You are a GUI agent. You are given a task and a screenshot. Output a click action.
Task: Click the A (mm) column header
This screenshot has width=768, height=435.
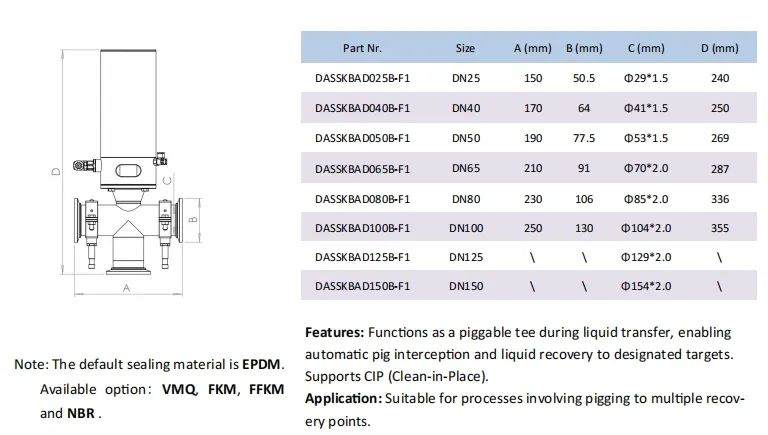click(x=532, y=48)
